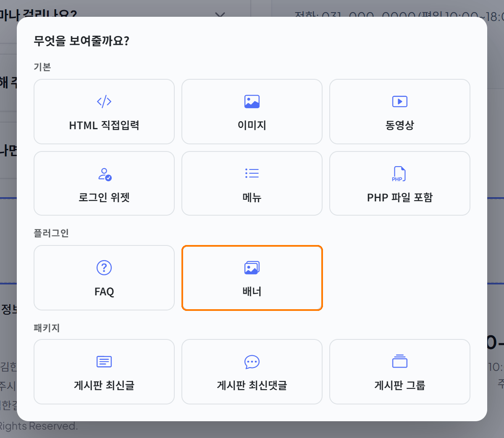Select the 배너 plugin label
This screenshot has width=504, height=438.
pyautogui.click(x=252, y=292)
